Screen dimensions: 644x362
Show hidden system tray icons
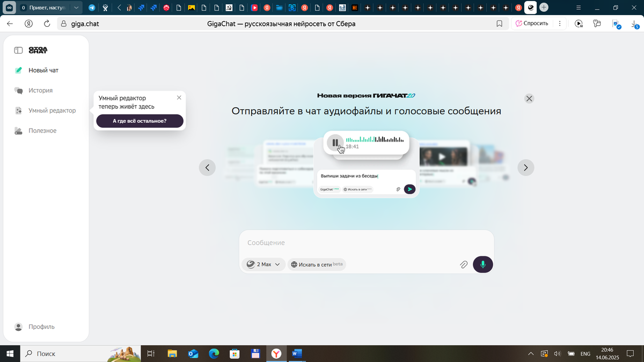(x=531, y=353)
